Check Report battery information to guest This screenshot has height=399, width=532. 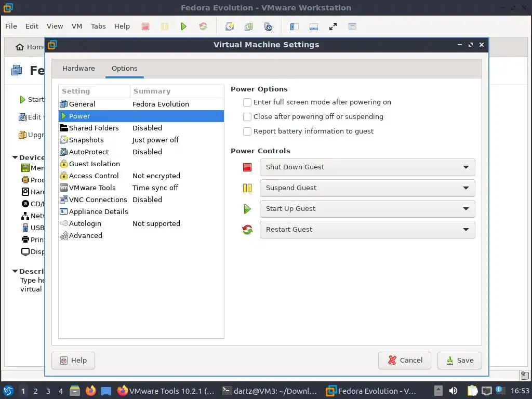coord(247,131)
